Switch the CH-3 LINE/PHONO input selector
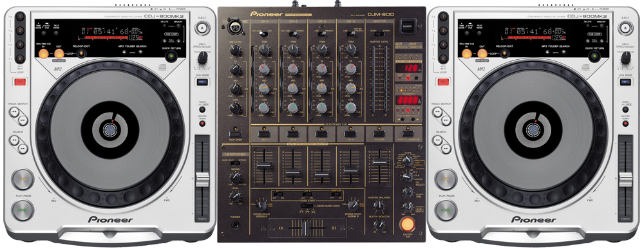The width and height of the screenshot is (644, 249). (321, 33)
